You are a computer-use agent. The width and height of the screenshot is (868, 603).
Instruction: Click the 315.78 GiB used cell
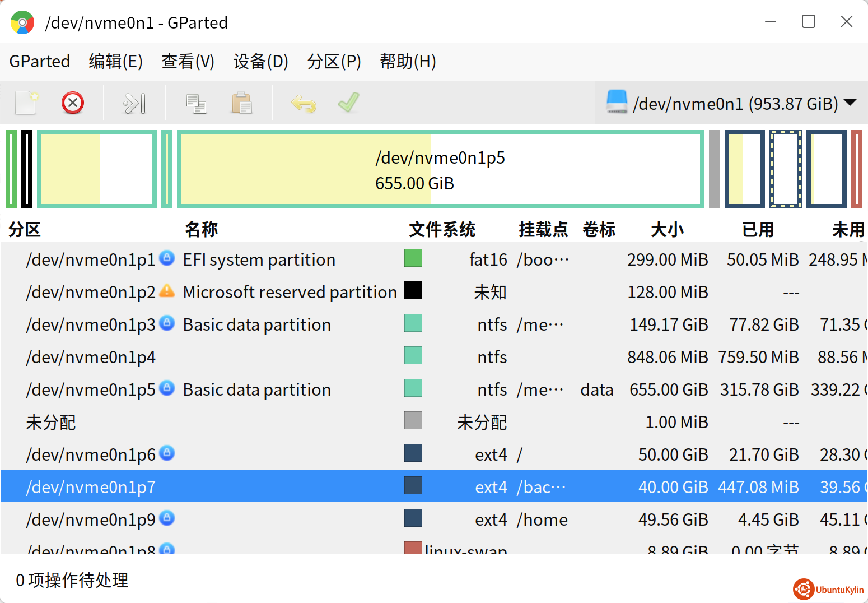[759, 389]
